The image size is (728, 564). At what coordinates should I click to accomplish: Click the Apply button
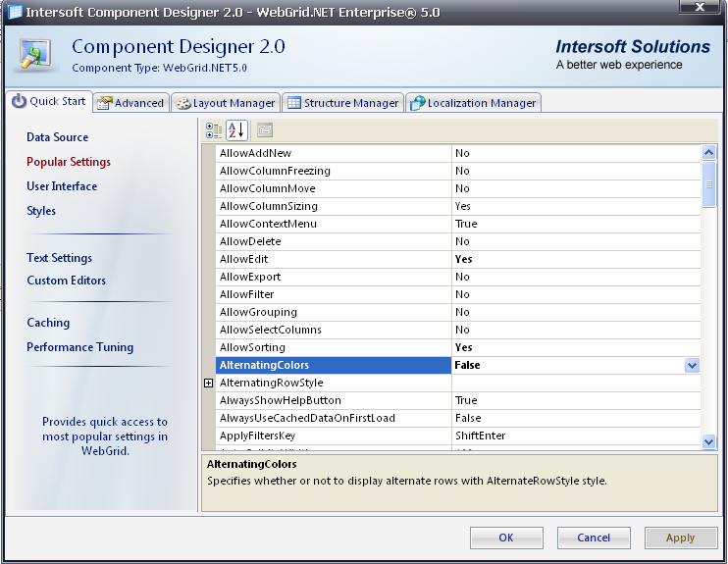[x=681, y=538]
